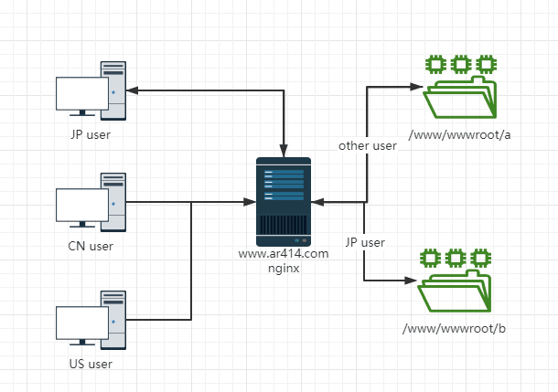The image size is (558, 392).
Task: Click the /www/wwwroot/b path label
Action: click(x=454, y=328)
